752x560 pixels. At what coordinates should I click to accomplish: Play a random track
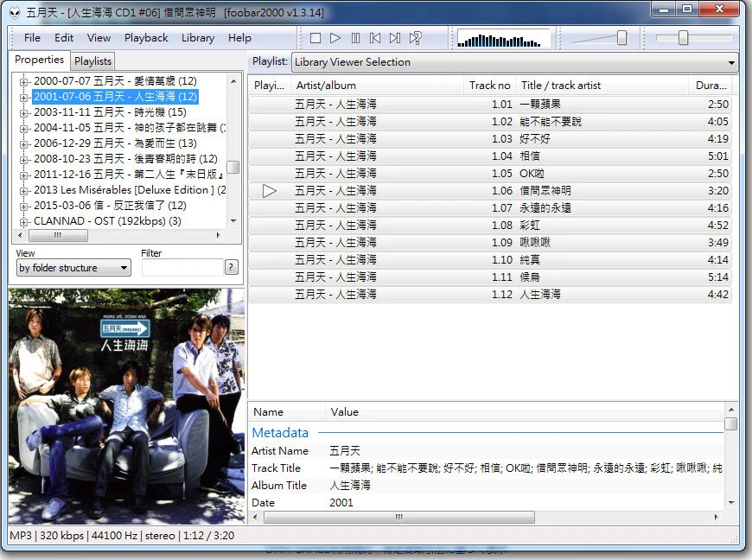[x=416, y=38]
